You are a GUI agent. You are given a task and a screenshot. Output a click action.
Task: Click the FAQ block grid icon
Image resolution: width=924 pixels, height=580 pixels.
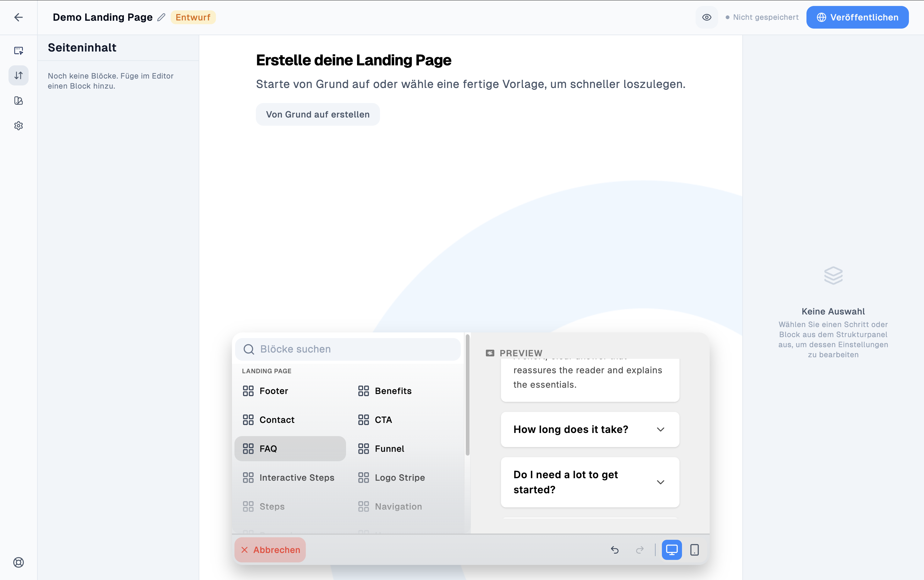(248, 448)
